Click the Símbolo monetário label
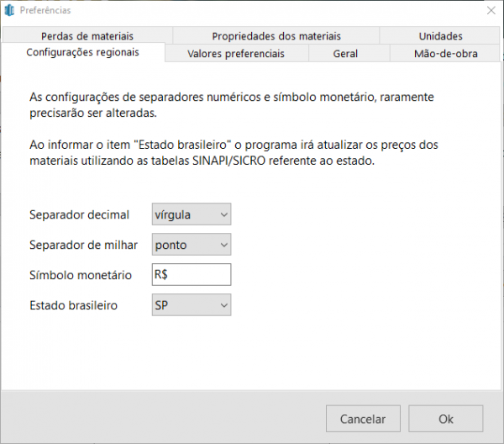 [81, 275]
